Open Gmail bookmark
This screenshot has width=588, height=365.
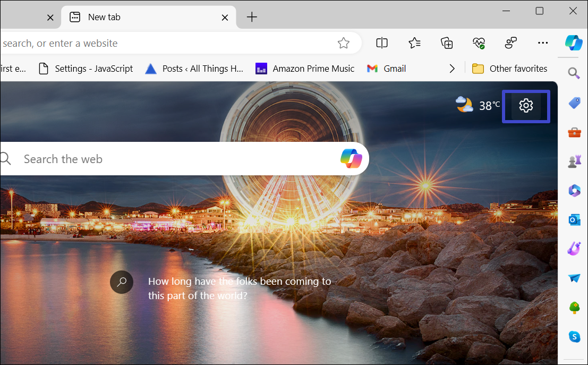click(x=386, y=69)
